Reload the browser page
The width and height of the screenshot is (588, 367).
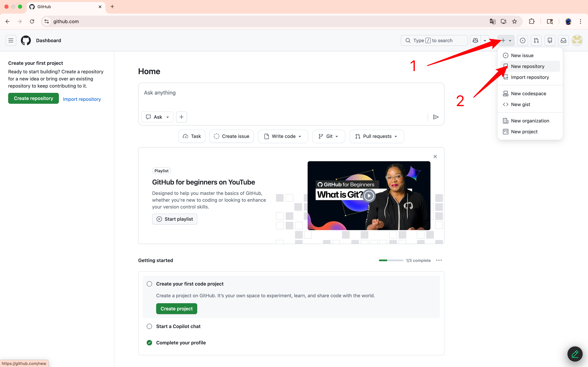click(x=32, y=21)
